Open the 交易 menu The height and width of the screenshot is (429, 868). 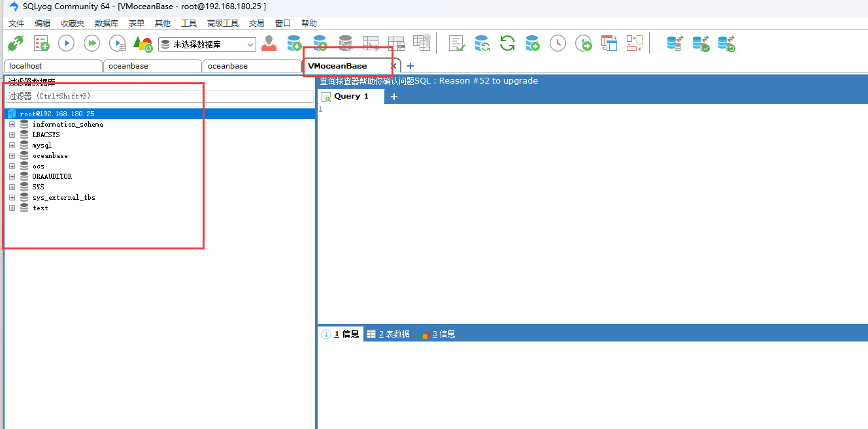tap(257, 23)
